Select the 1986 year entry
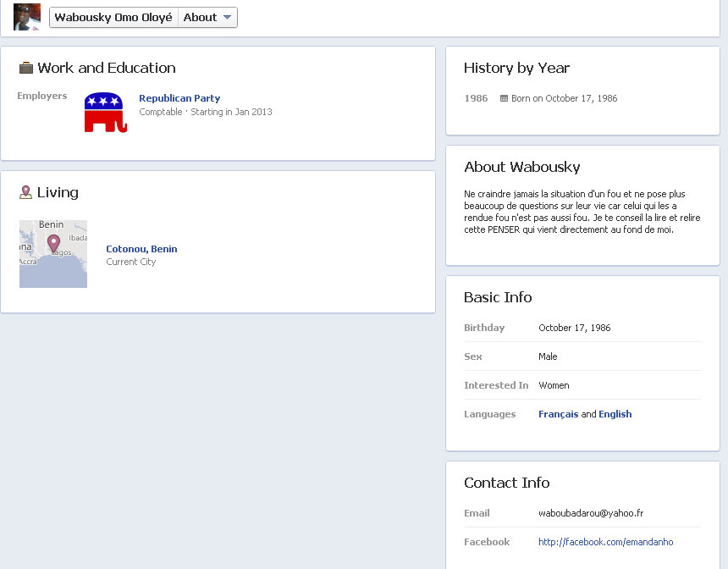The height and width of the screenshot is (569, 728). (476, 98)
